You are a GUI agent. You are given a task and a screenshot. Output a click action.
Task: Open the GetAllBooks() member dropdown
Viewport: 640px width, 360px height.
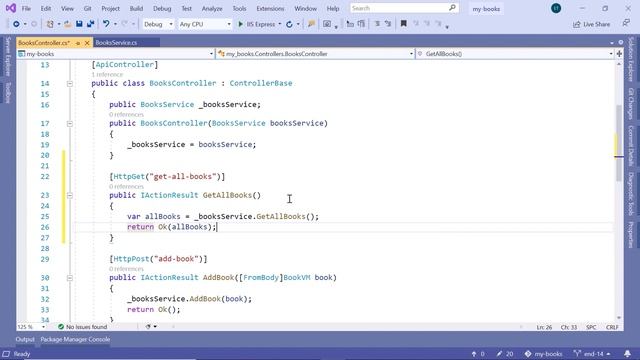pyautogui.click(x=515, y=53)
